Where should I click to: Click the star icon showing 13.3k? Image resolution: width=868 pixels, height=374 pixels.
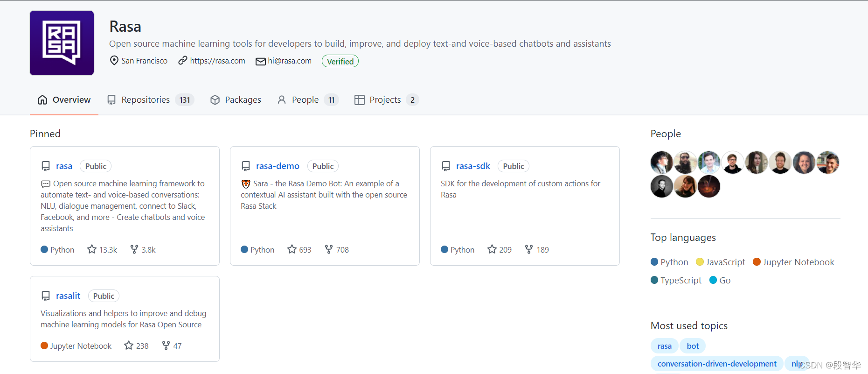(x=92, y=249)
